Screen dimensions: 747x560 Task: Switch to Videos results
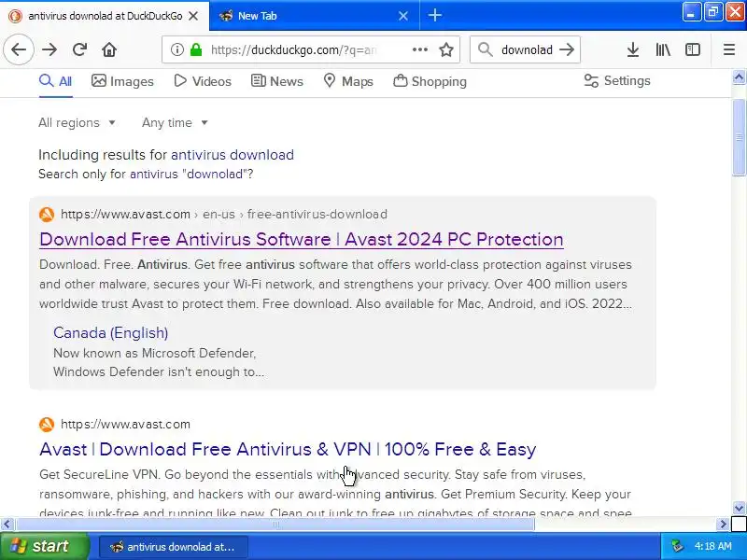(x=203, y=81)
